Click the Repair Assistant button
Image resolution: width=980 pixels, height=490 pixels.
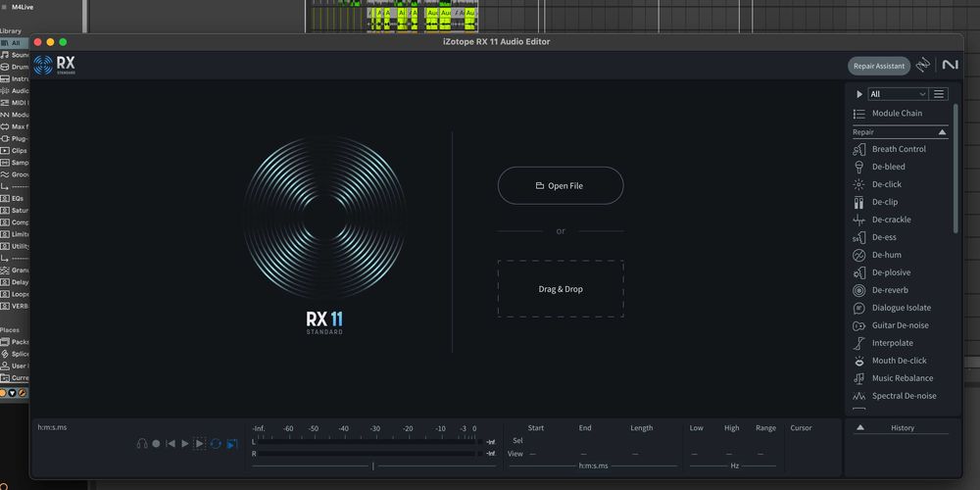[x=879, y=66]
